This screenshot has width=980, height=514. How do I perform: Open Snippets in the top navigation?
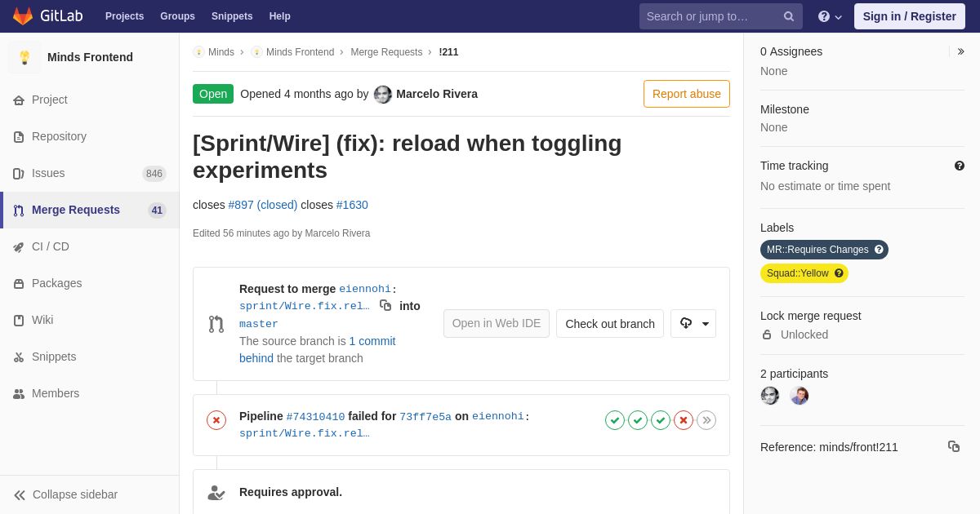[232, 16]
